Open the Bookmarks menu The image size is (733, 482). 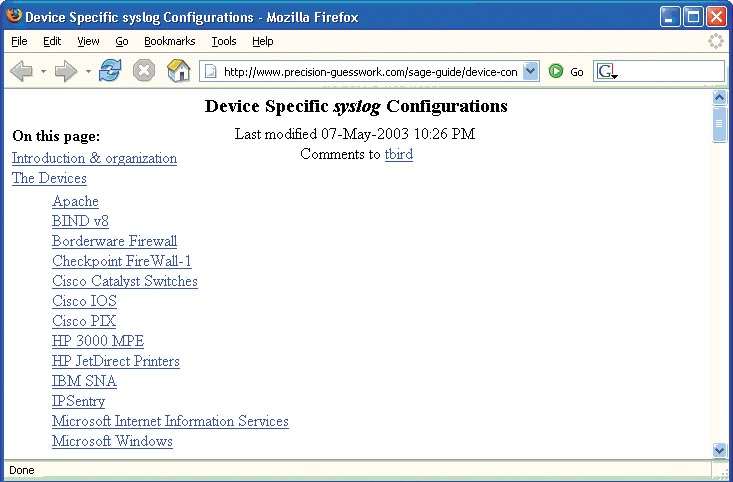[170, 41]
